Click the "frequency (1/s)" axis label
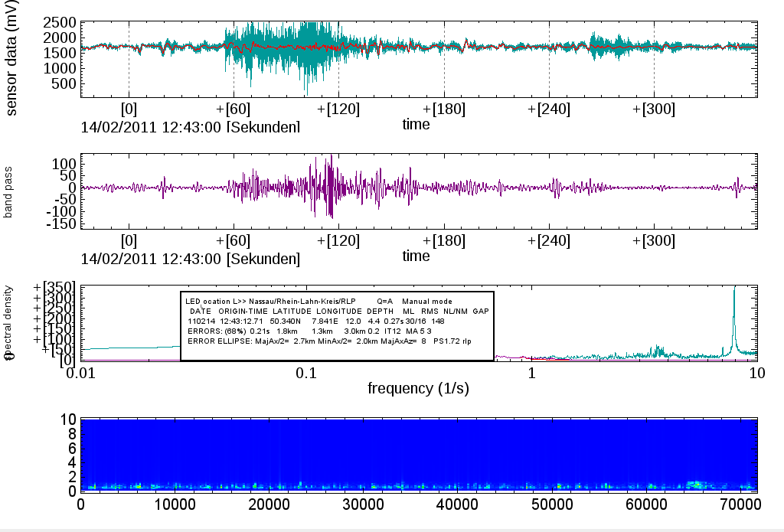 (x=418, y=388)
